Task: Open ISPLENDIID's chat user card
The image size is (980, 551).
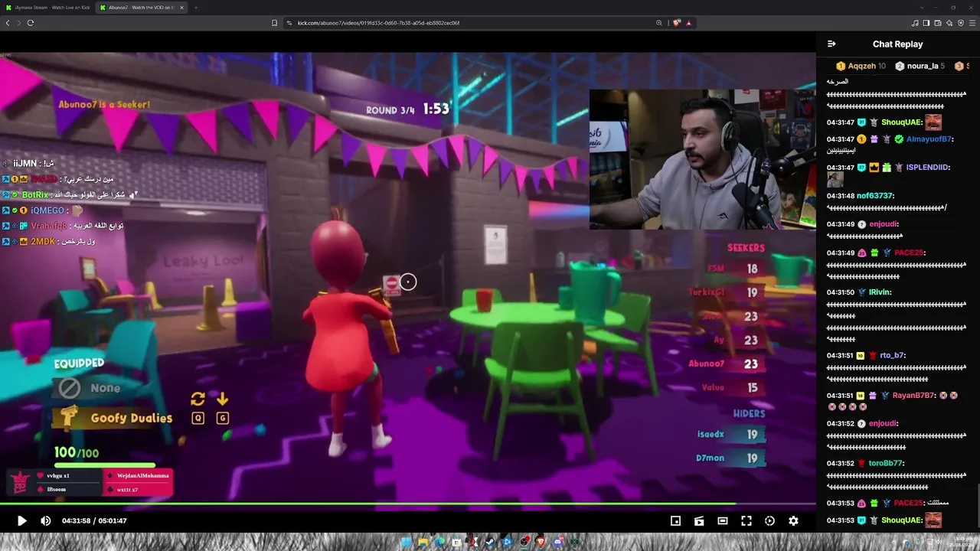Action: tap(928, 167)
